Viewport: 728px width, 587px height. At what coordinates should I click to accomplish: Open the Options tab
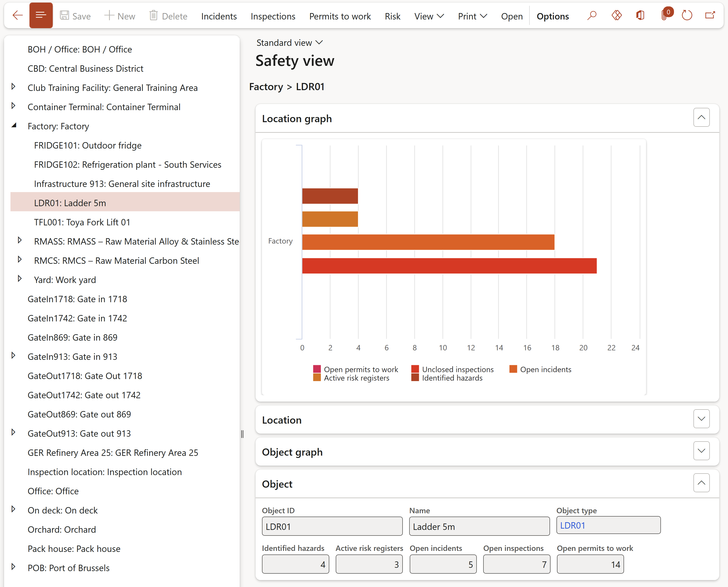click(x=553, y=16)
